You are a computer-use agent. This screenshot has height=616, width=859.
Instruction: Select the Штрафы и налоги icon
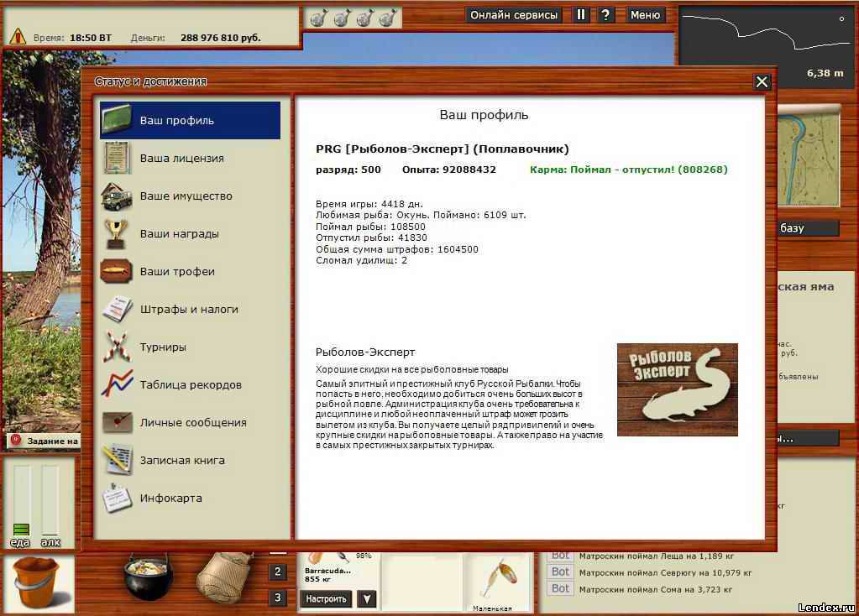coord(117,309)
